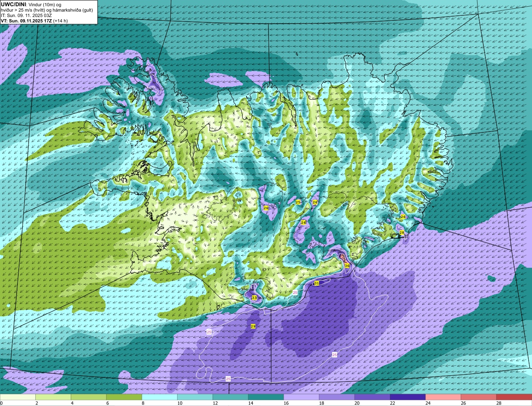Click the color scale tick label "24"
Screen dimensions: 532x406
(x=427, y=403)
